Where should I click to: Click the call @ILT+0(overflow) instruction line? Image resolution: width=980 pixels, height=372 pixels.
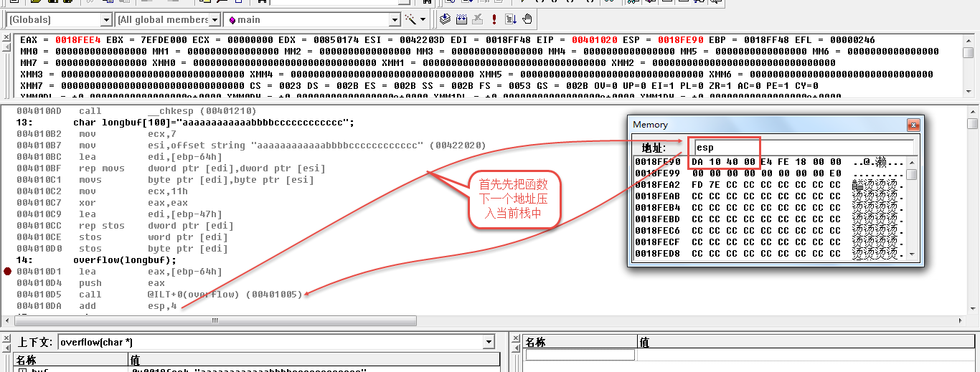click(x=159, y=295)
